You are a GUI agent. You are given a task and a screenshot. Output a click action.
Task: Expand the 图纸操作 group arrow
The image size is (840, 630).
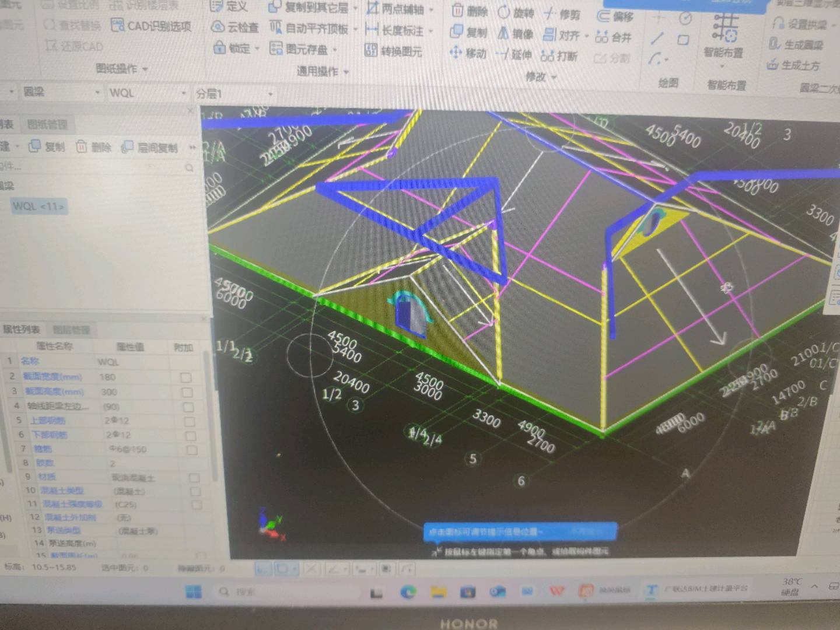pyautogui.click(x=145, y=69)
